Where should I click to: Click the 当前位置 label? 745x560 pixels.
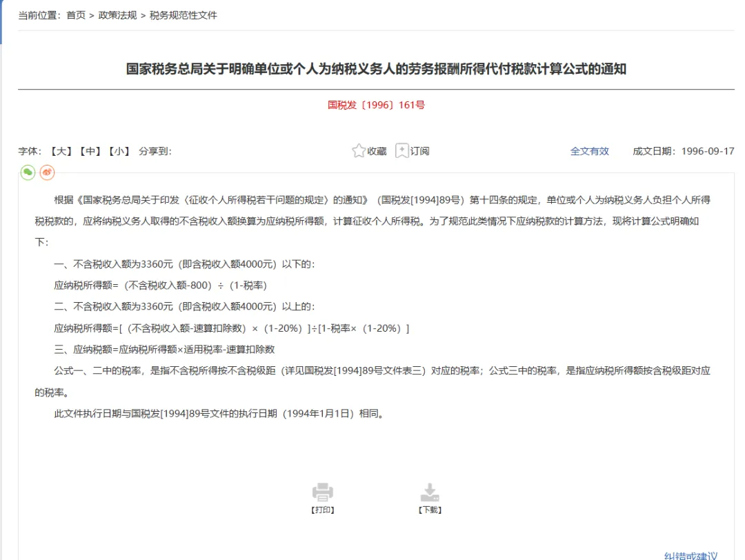pyautogui.click(x=39, y=15)
